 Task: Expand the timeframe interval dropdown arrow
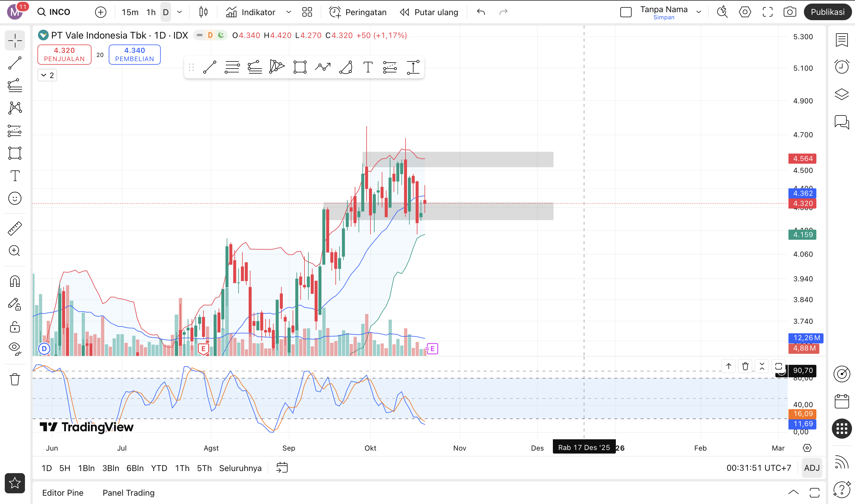179,12
